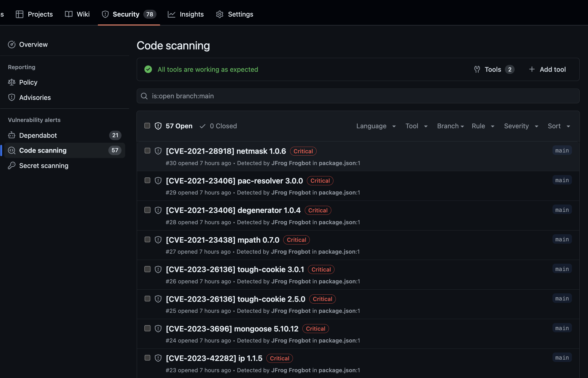Click the is:open branch:main filter field

click(358, 96)
